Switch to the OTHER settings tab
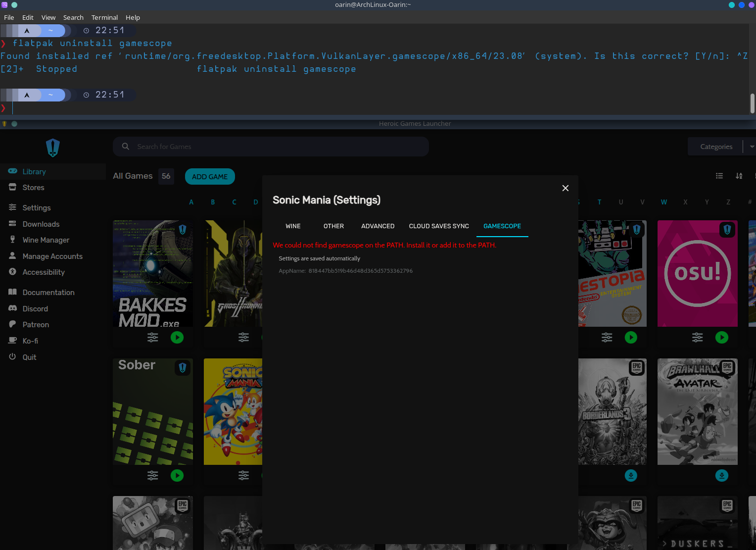This screenshot has width=756, height=550. coord(333,226)
